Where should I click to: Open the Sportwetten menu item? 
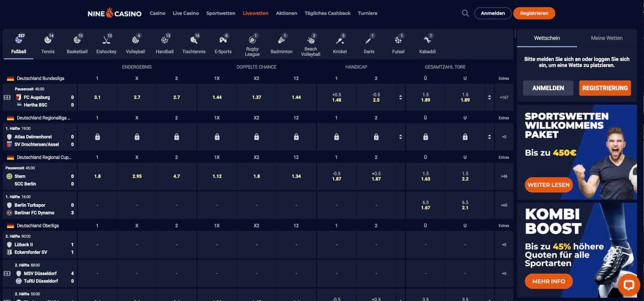point(221,13)
